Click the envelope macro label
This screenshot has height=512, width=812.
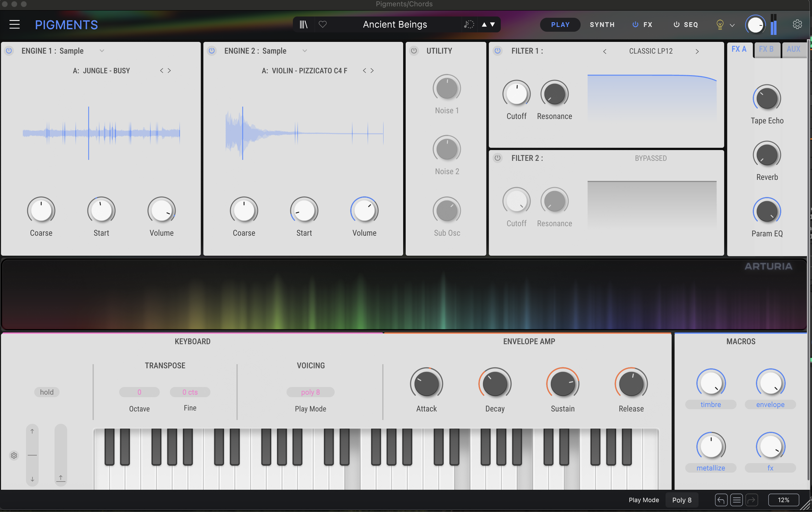[x=770, y=404]
